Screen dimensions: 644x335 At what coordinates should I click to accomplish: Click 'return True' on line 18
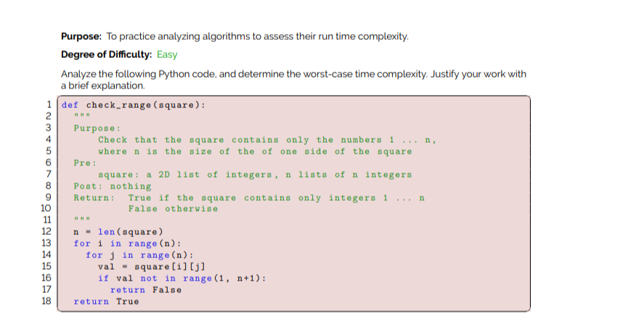pyautogui.click(x=107, y=302)
